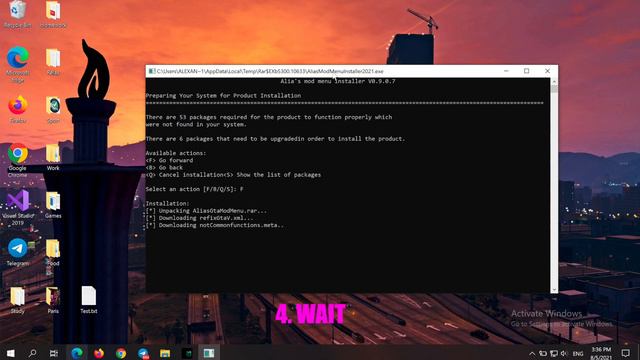Viewport: 640px width, 360px height.
Task: Maximize the installer console window
Action: point(527,71)
